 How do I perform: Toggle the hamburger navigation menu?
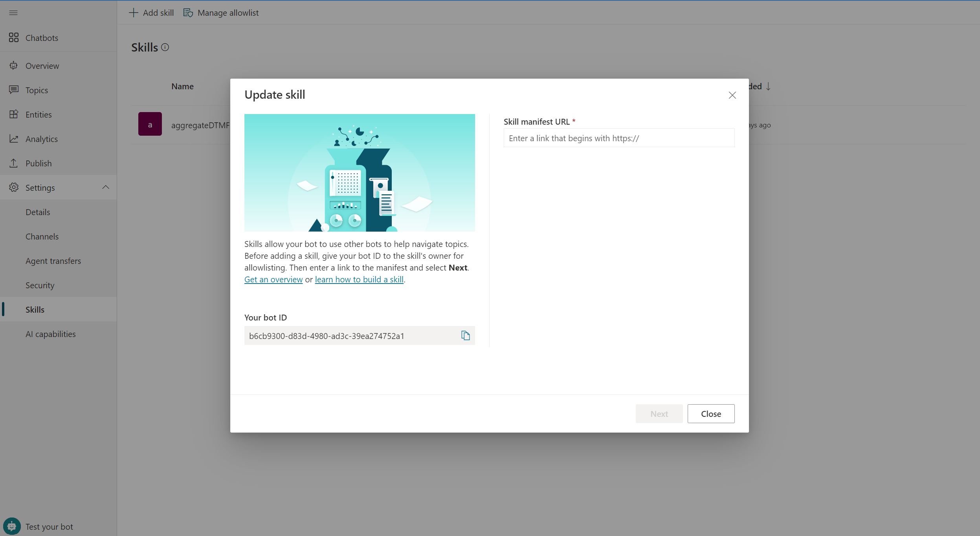click(13, 13)
